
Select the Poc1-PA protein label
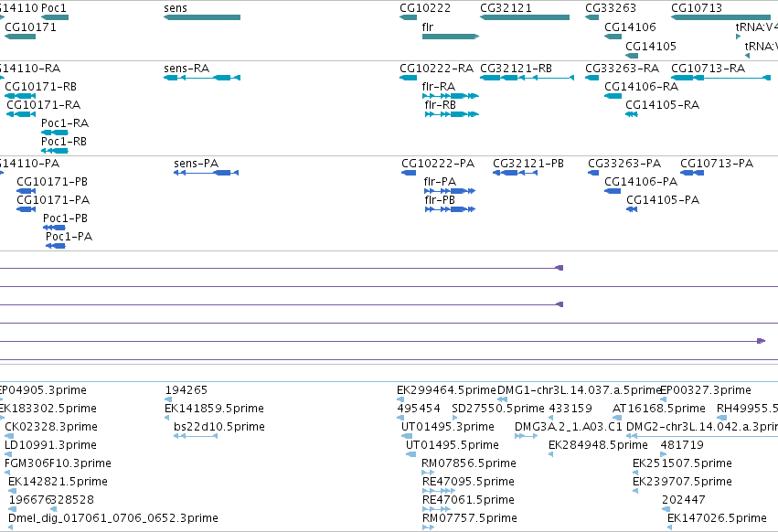pyautogui.click(x=69, y=236)
